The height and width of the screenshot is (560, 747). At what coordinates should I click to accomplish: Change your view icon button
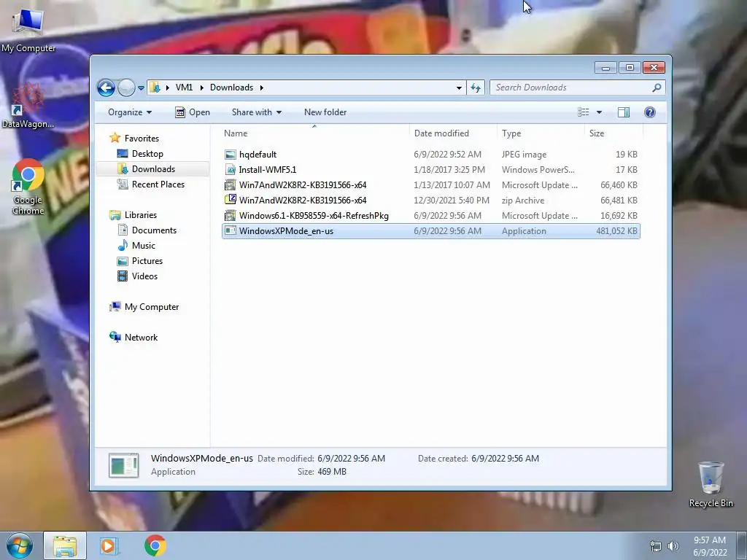[x=584, y=112]
